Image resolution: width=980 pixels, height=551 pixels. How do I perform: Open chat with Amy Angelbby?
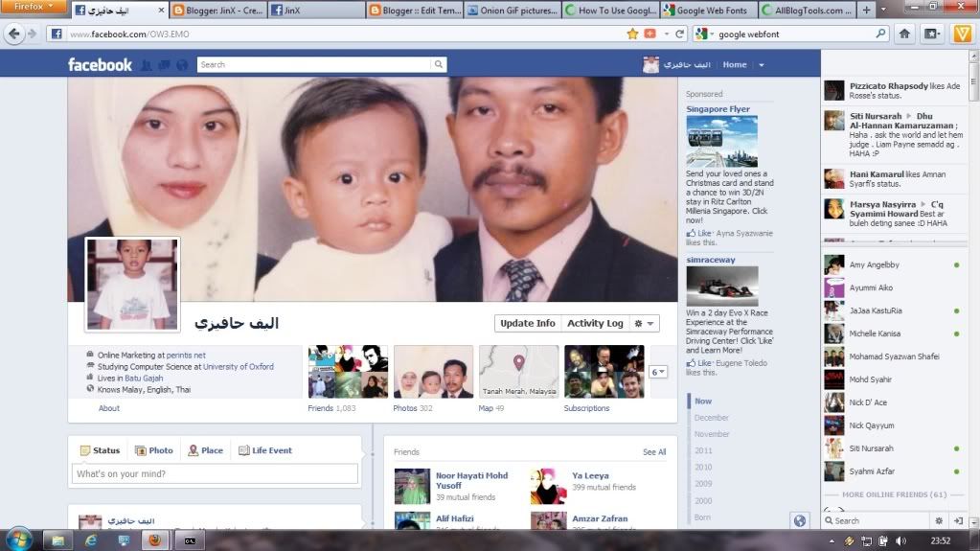point(893,265)
